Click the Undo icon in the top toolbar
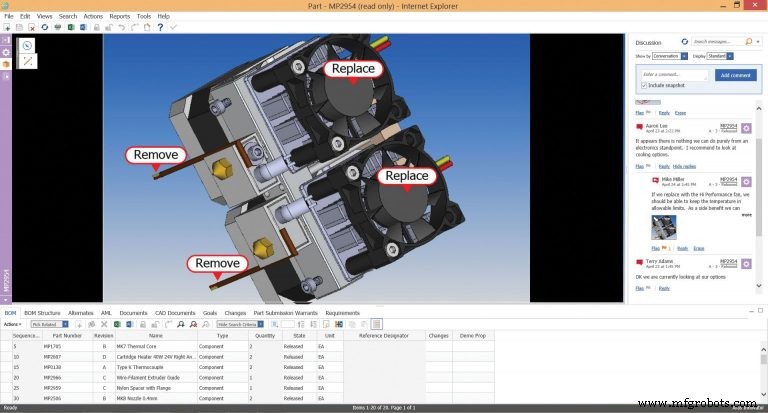 tap(121, 27)
